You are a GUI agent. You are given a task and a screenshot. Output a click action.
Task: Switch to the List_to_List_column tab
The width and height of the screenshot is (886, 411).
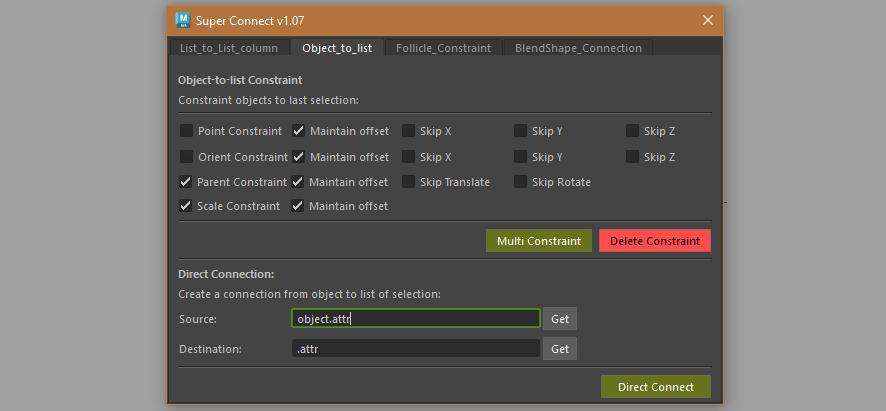point(229,48)
